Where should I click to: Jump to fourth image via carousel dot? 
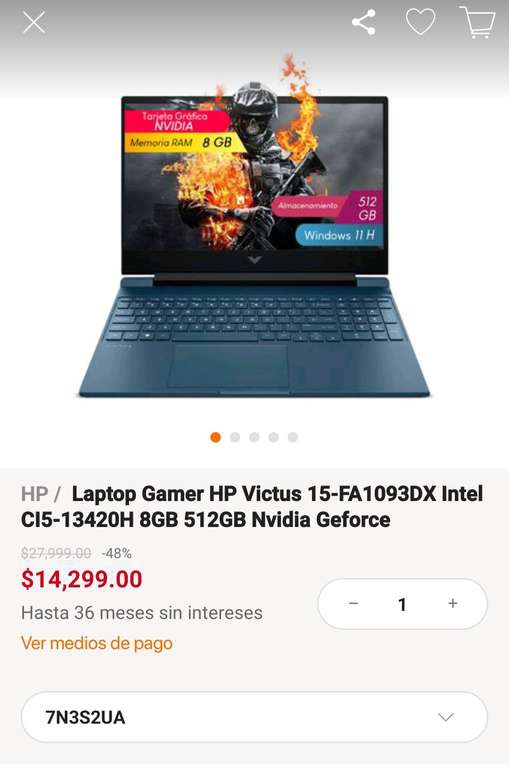pyautogui.click(x=273, y=437)
